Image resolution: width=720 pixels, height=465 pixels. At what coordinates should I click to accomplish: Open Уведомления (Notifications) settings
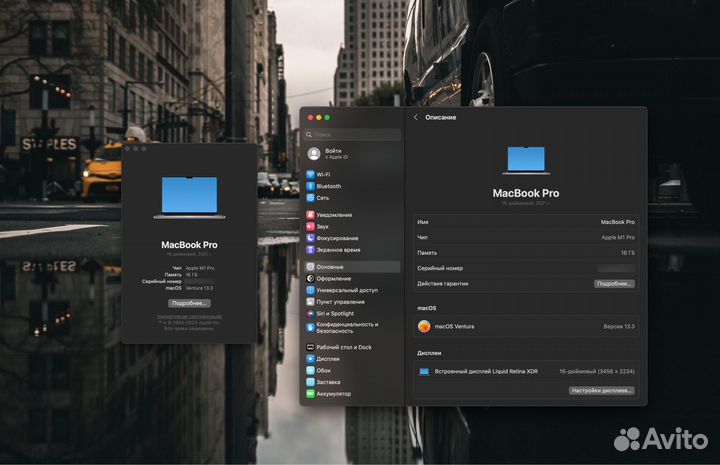click(x=334, y=215)
